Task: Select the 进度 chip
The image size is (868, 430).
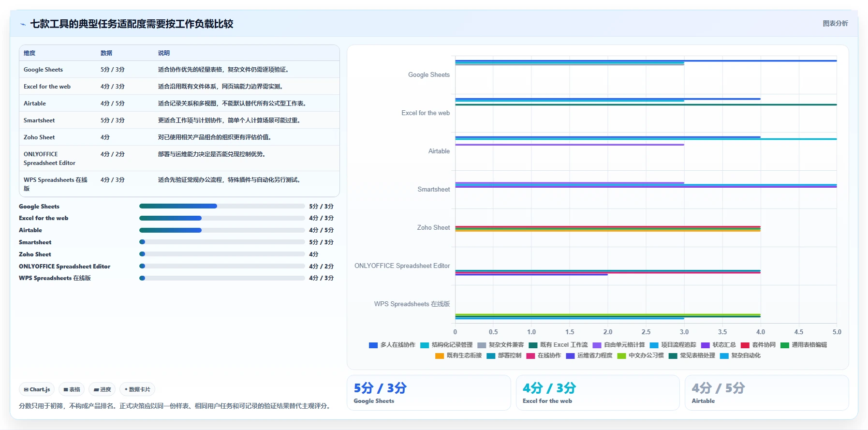Action: coord(102,389)
